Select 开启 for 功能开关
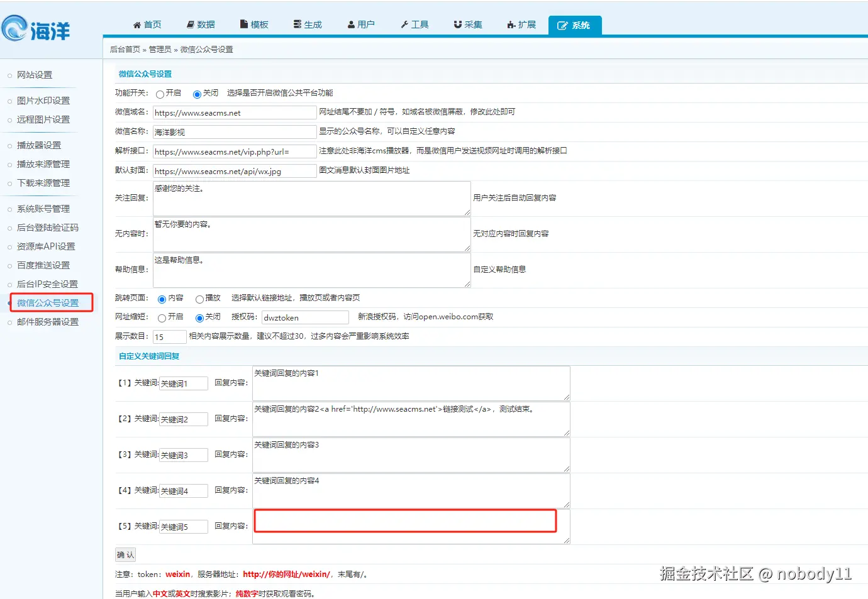 160,94
